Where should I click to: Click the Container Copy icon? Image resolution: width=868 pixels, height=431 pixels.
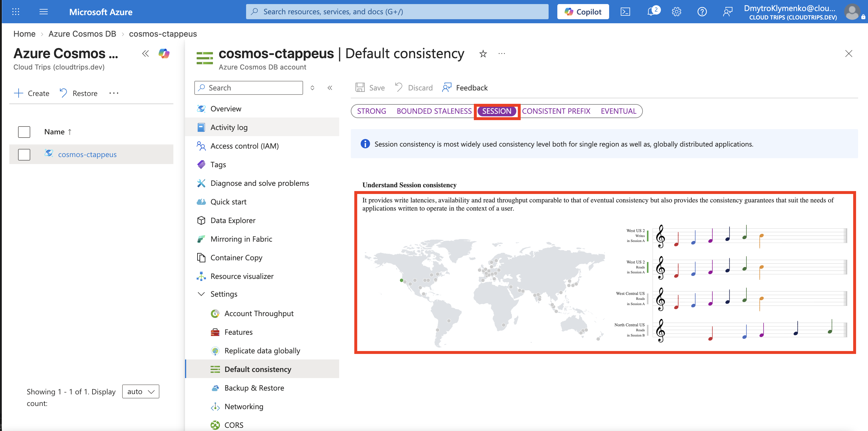[201, 257]
